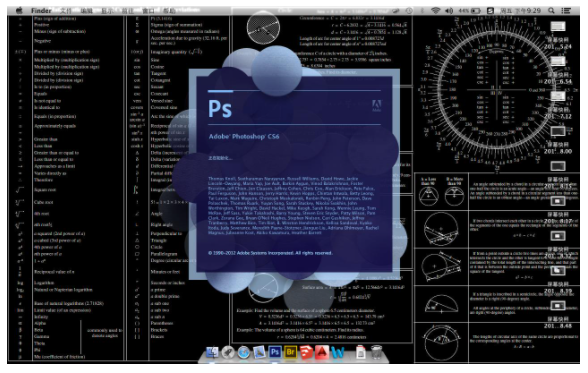Open the Apple menu

(x=19, y=10)
